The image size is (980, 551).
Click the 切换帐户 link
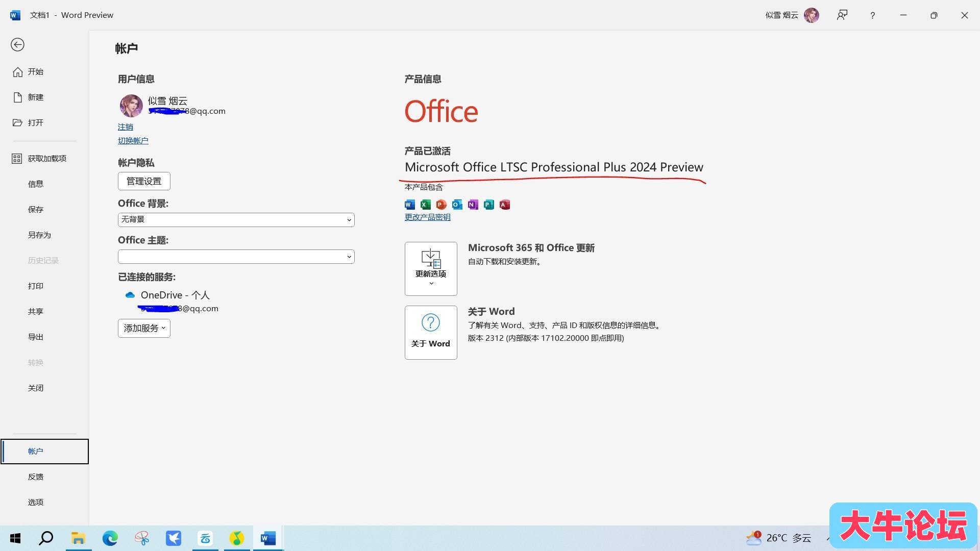[133, 141]
